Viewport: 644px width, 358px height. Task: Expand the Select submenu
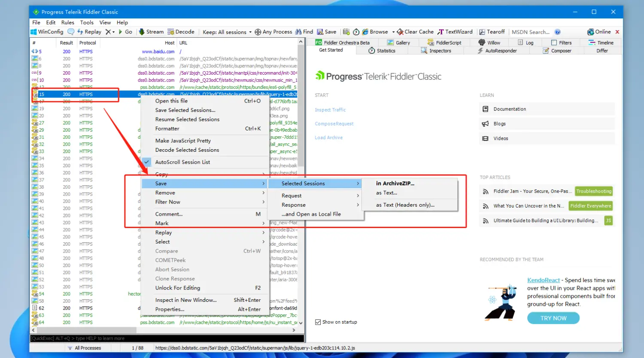coord(204,242)
